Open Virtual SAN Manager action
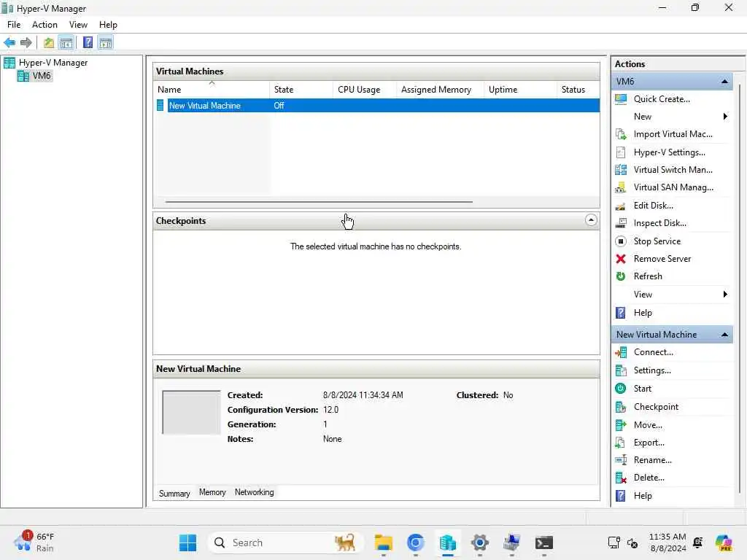The width and height of the screenshot is (747, 560). pos(673,187)
